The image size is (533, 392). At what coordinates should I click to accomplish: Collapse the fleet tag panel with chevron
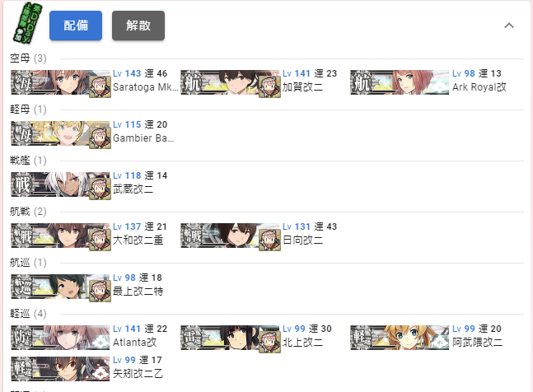pyautogui.click(x=509, y=26)
